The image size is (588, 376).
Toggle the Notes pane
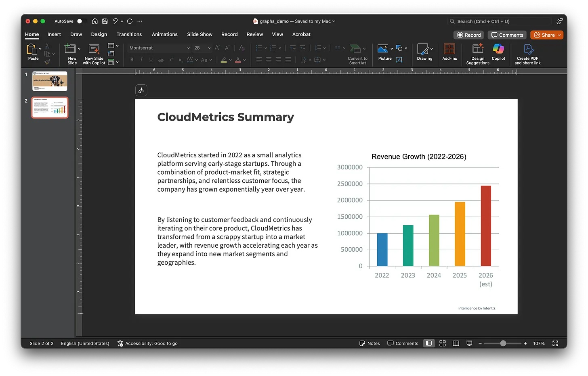pos(370,343)
